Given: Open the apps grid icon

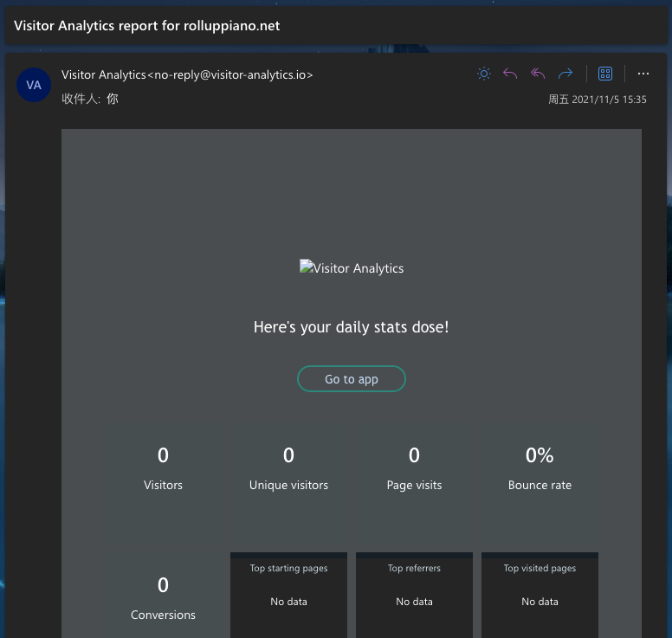Looking at the screenshot, I should coord(605,74).
